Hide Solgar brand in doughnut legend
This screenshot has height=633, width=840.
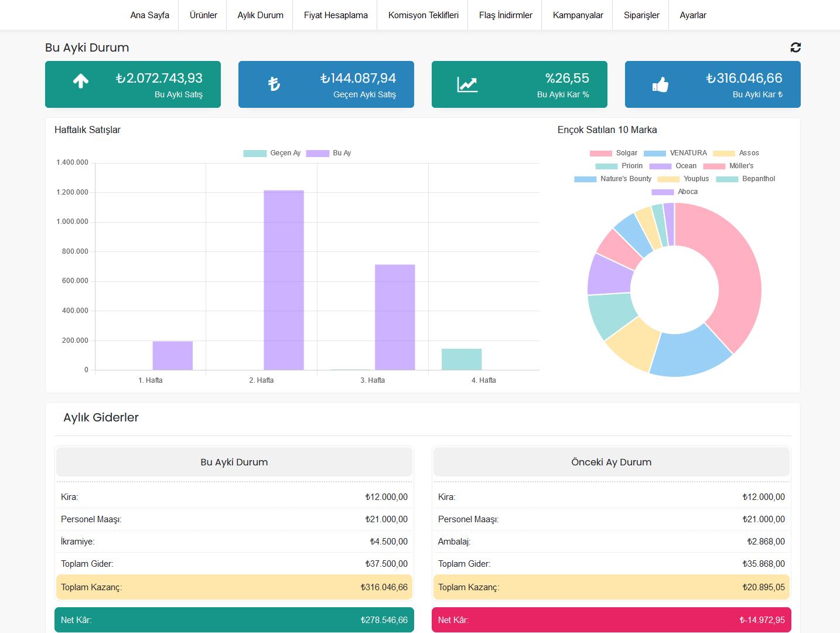click(x=613, y=153)
